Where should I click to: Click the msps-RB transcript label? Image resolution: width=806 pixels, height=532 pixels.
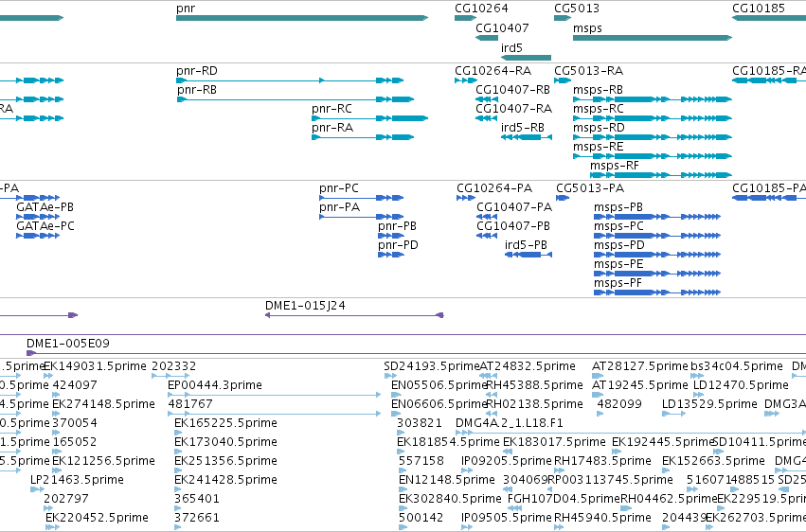598,90
